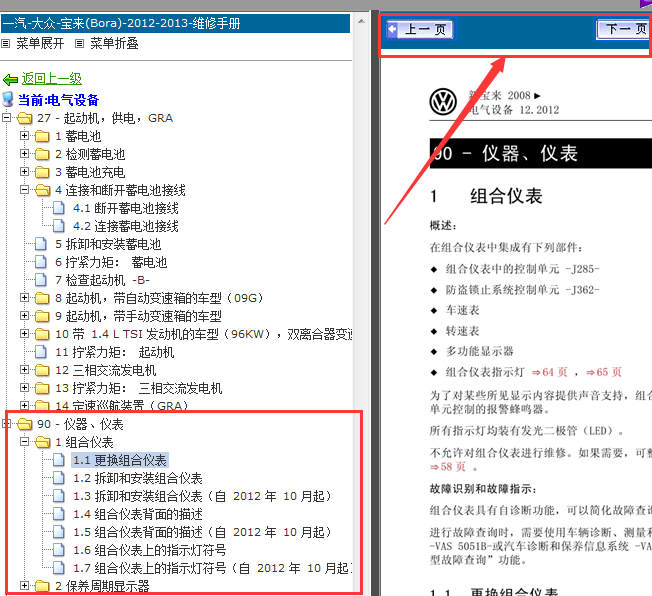
Task: Open 7 检查起动机 -B- page
Action: tap(102, 280)
